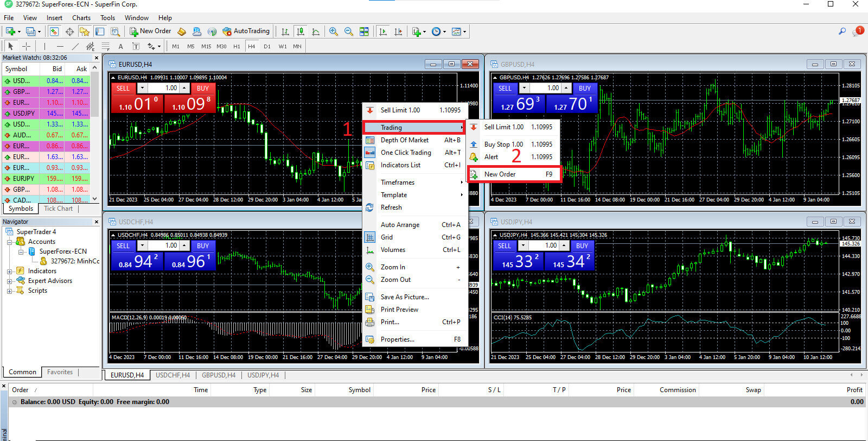
Task: Open the Template submenu
Action: [x=415, y=195]
